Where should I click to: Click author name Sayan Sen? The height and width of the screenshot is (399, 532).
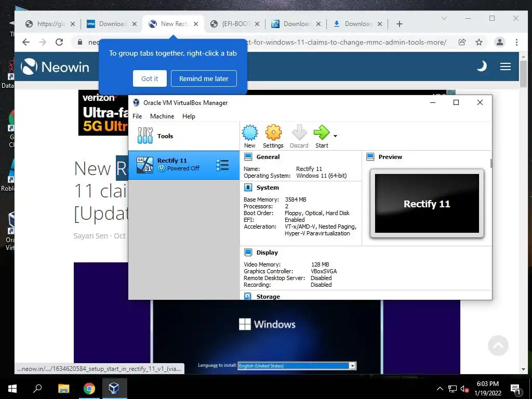point(90,236)
